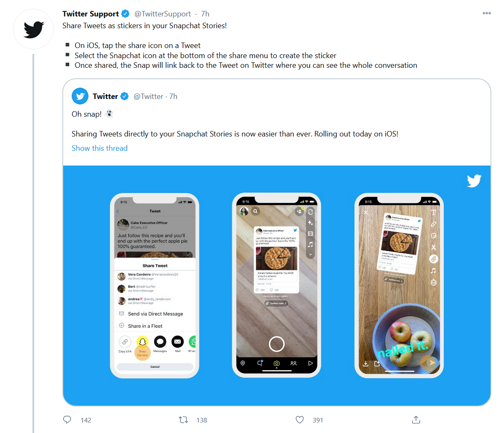Open the "nailed it" phone screenshot
The height and width of the screenshot is (433, 504).
point(399,286)
